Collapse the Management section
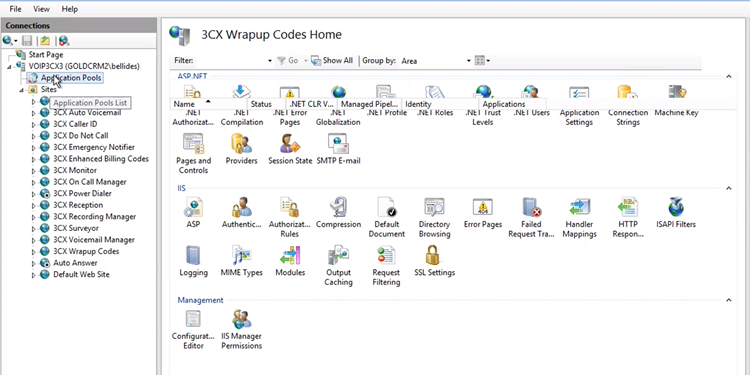This screenshot has height=375, width=750. (728, 300)
